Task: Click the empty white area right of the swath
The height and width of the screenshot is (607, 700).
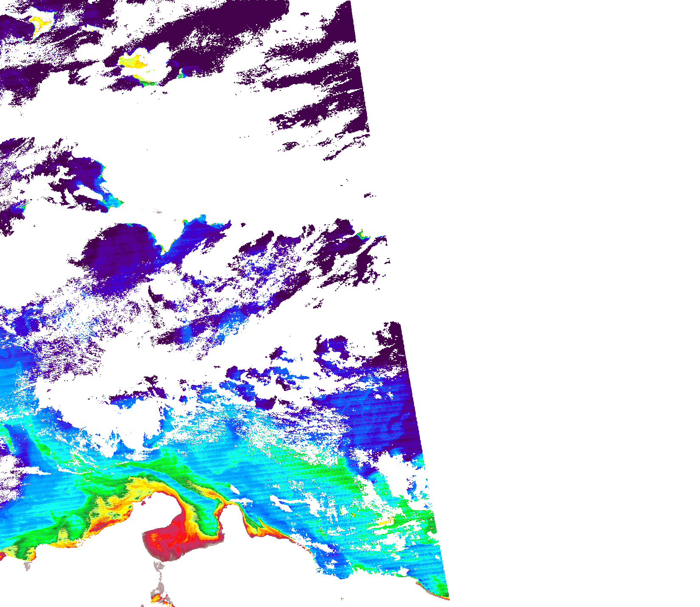Action: (552, 255)
